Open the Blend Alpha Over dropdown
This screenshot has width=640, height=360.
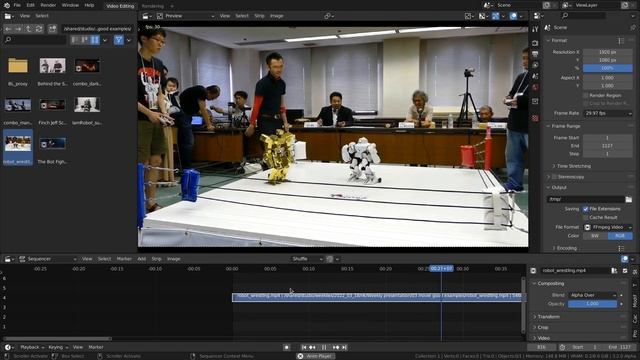592,295
